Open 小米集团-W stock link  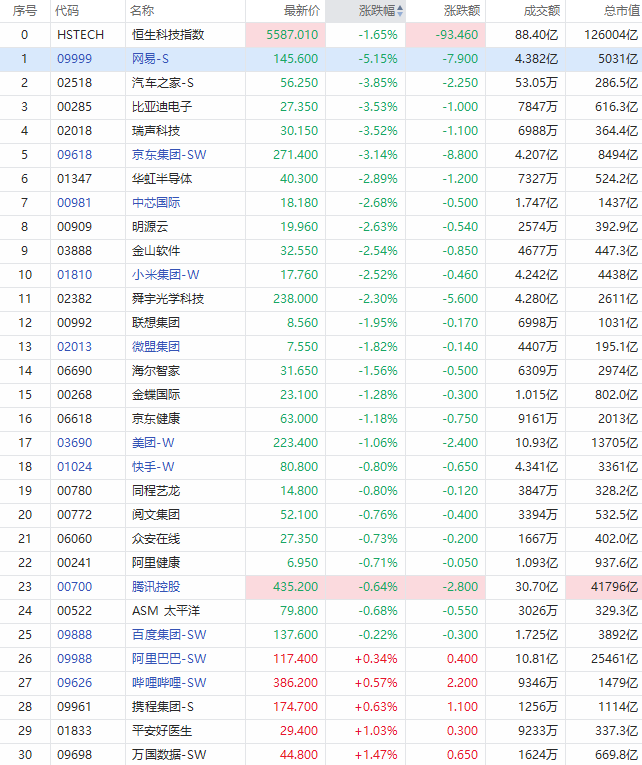click(x=165, y=275)
